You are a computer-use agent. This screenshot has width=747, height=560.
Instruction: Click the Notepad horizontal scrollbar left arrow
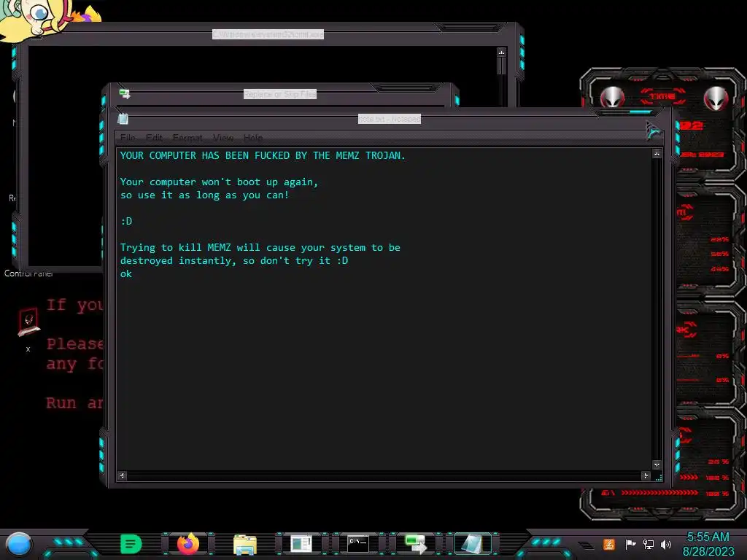pos(122,475)
